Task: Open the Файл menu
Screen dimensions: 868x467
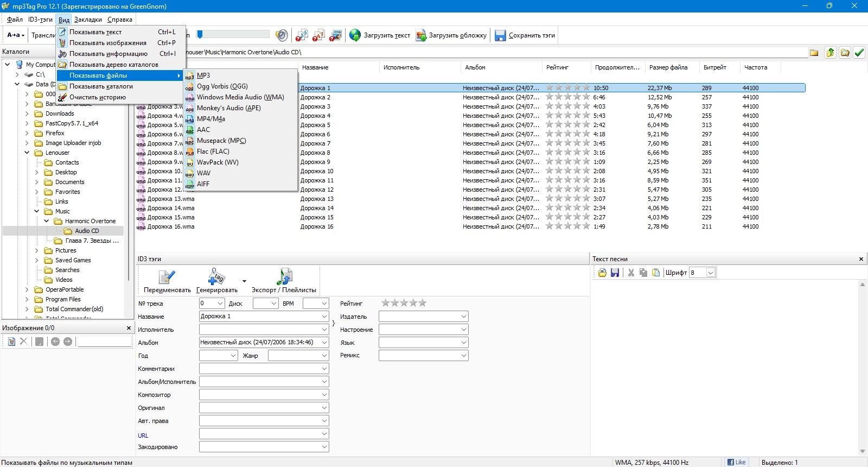Action: pos(15,20)
